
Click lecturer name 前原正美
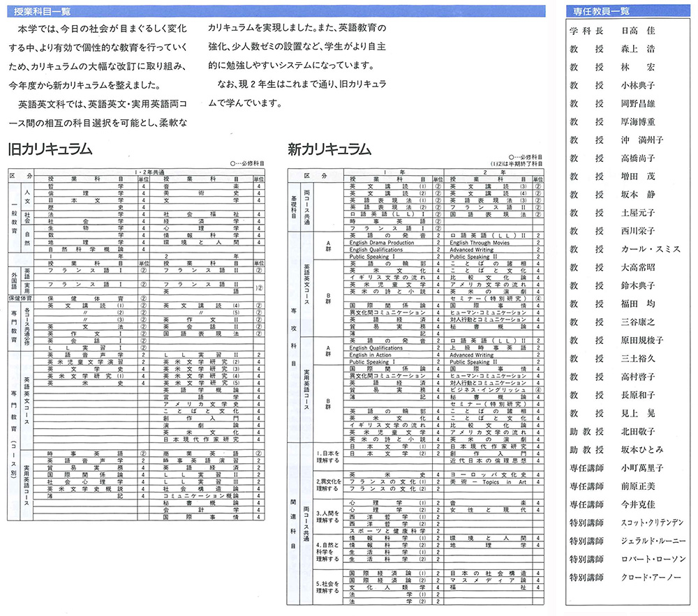coord(638,486)
